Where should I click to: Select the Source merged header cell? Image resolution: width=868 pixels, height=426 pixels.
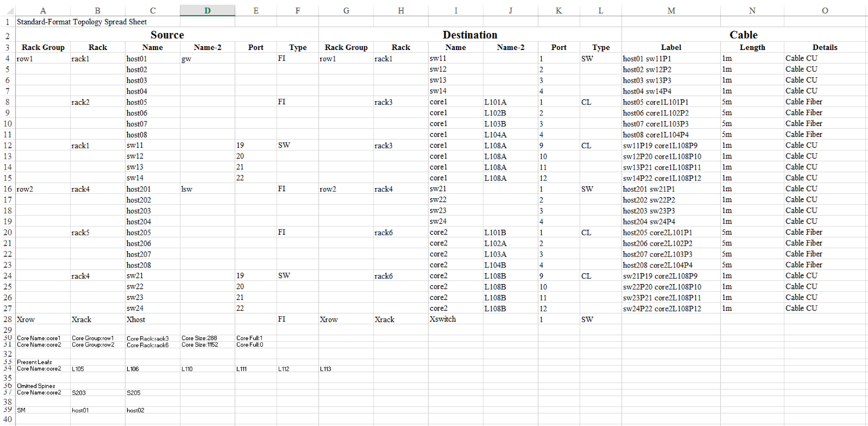click(x=167, y=35)
